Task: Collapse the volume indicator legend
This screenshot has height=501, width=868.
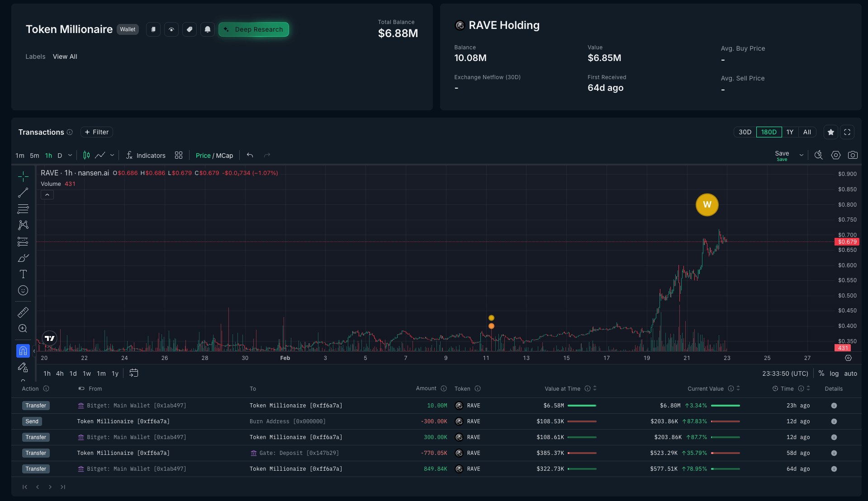Action: [47, 195]
